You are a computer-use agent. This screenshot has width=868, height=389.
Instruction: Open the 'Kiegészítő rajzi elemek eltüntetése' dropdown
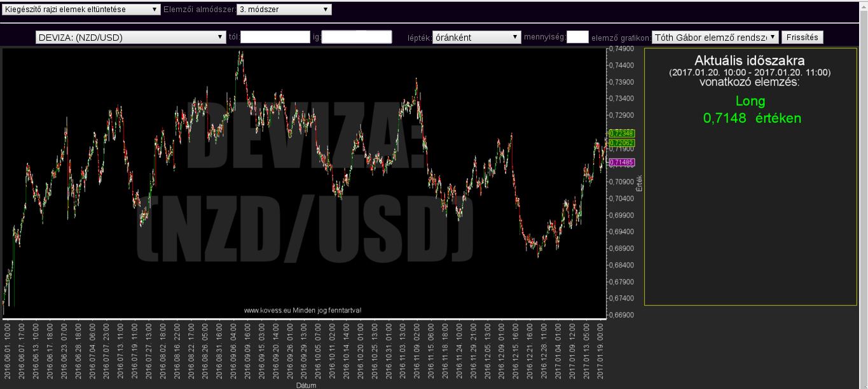(x=81, y=10)
